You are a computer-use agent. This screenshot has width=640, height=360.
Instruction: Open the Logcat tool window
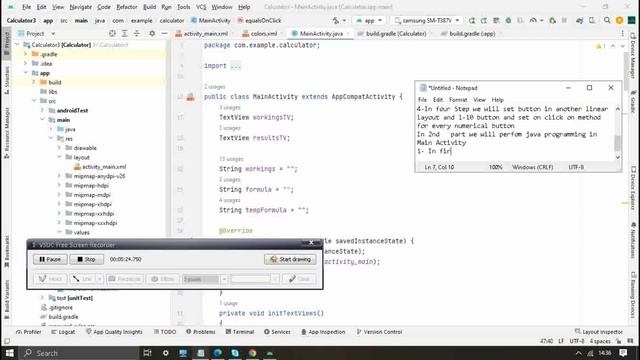point(63,332)
